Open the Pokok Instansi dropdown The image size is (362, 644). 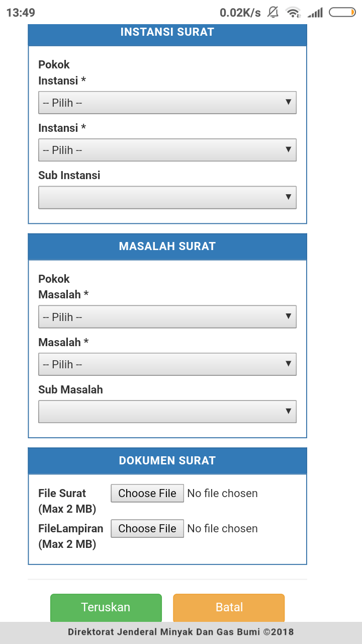[167, 103]
